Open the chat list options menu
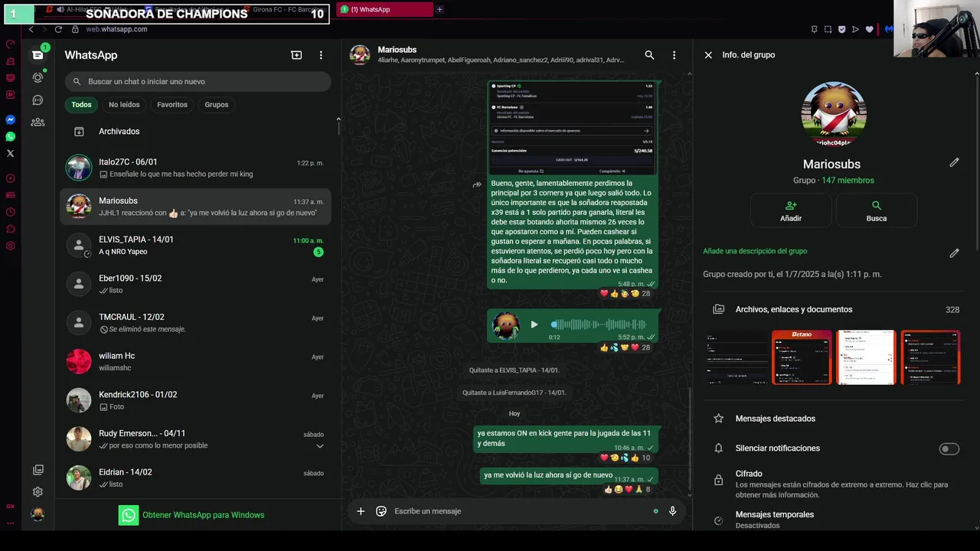Screen dimensions: 980x551 tap(322, 55)
